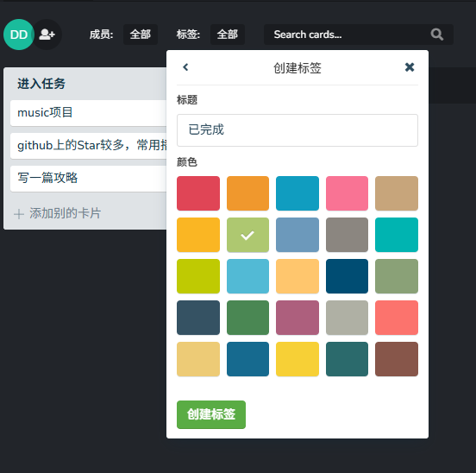Click the add member icon

pos(47,35)
